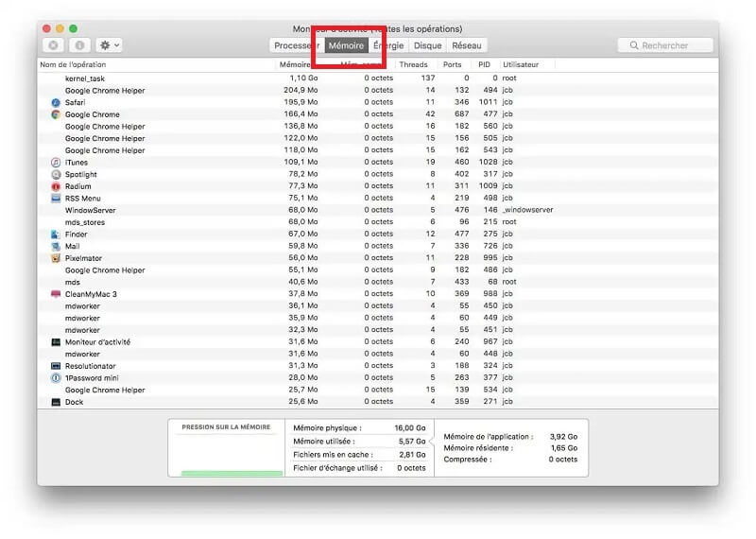
Task: Select Google Chrome Helper using 136,8 Mo
Action: (x=377, y=126)
